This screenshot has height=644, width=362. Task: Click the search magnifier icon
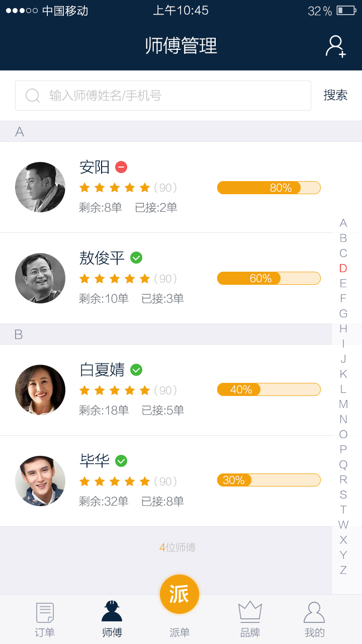point(33,96)
